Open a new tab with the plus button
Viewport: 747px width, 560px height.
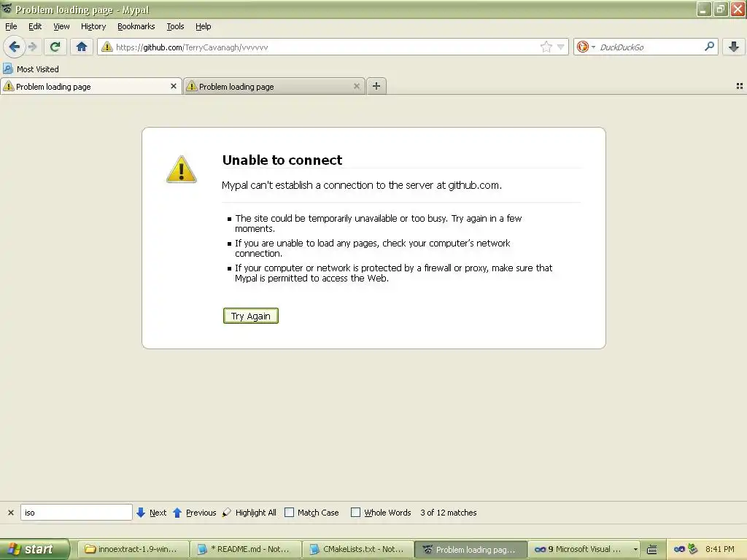point(376,86)
